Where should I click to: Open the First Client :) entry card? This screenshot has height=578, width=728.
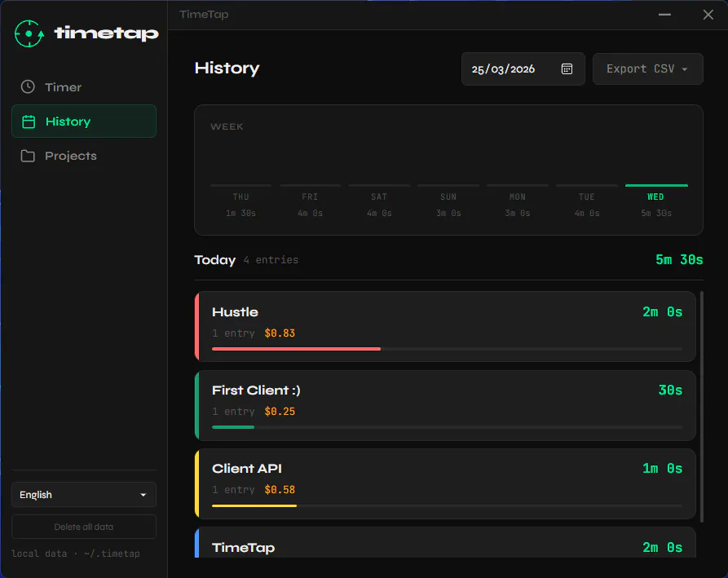[445, 405]
